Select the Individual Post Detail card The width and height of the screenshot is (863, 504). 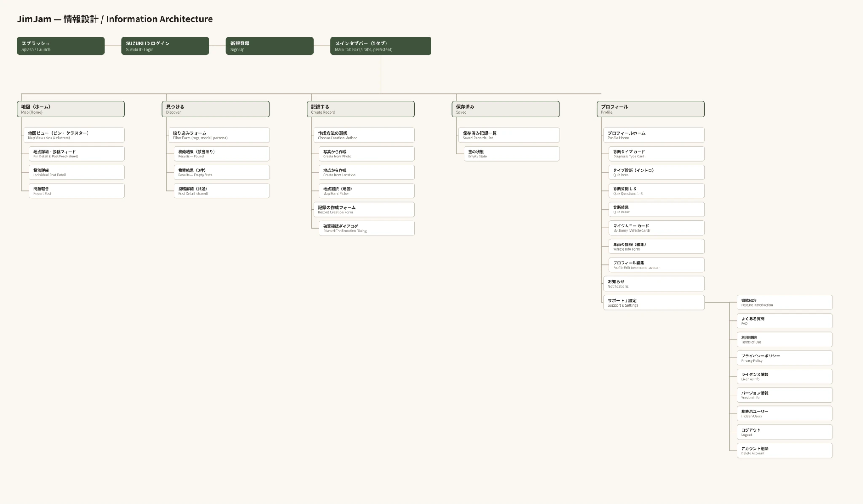pyautogui.click(x=77, y=172)
